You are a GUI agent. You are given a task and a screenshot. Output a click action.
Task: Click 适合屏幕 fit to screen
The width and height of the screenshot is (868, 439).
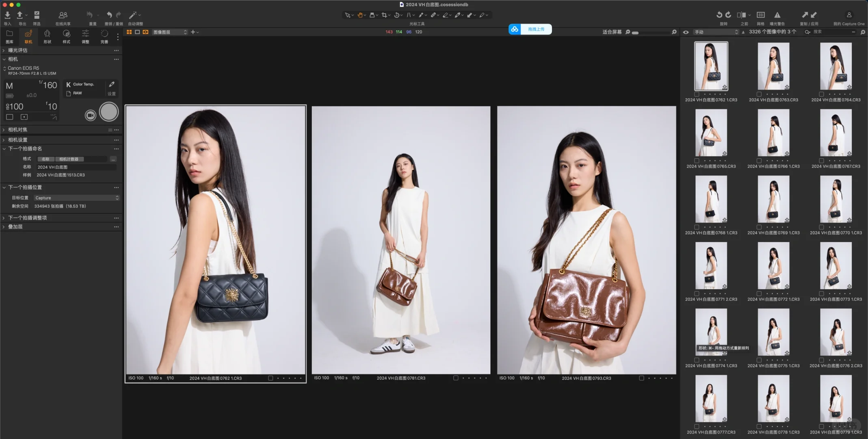coord(612,32)
